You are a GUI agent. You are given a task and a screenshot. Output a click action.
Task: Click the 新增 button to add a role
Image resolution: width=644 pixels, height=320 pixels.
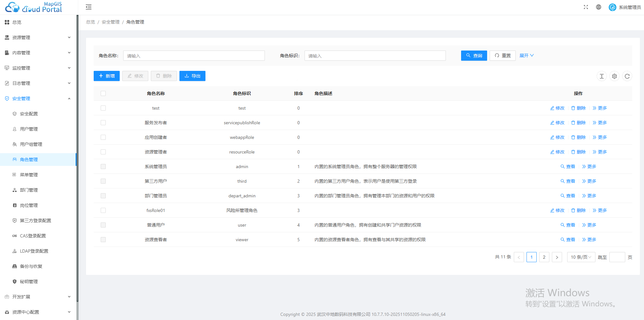106,76
